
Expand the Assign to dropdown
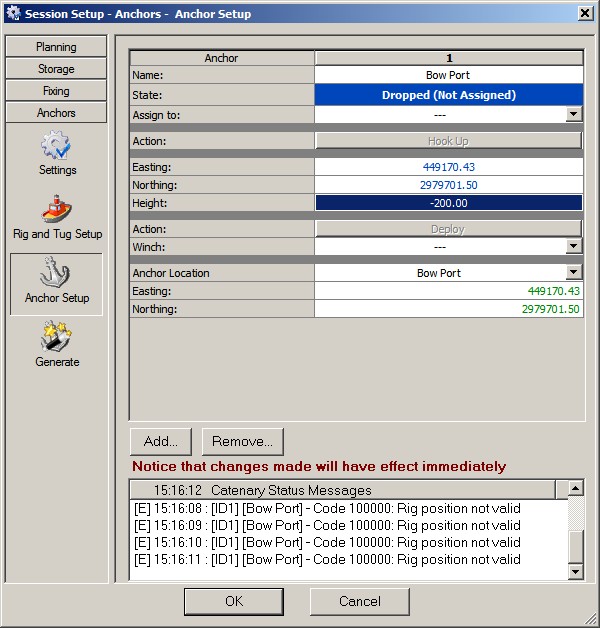pos(573,115)
